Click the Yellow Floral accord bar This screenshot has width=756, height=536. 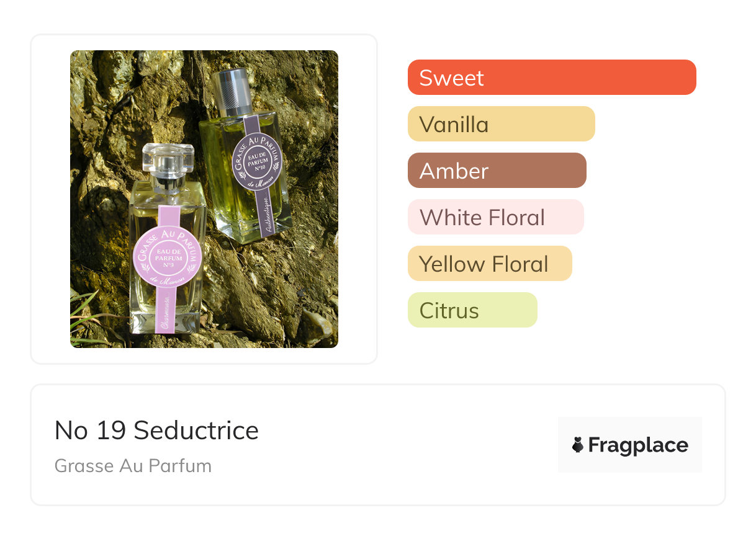[x=490, y=264]
